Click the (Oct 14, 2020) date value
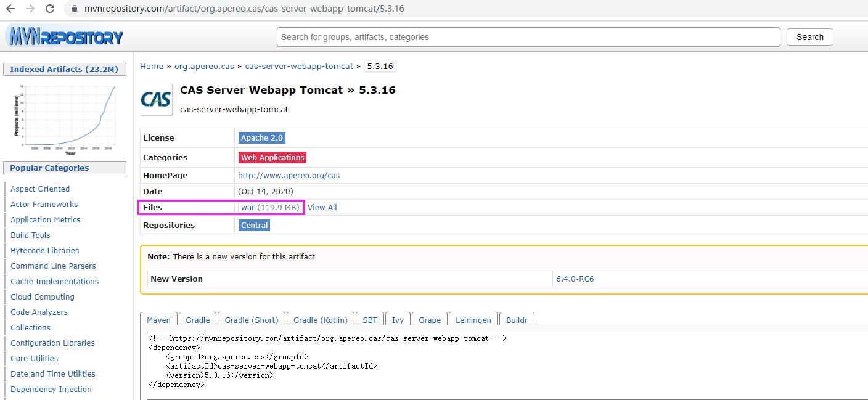The width and height of the screenshot is (868, 400). 266,191
